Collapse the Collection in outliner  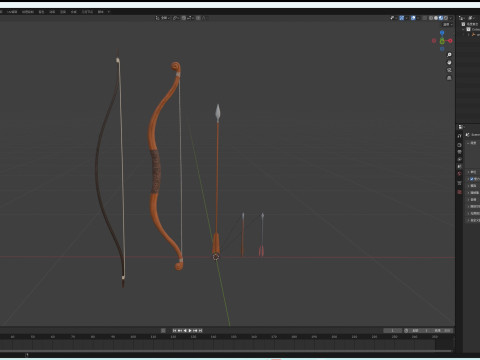pyautogui.click(x=463, y=29)
